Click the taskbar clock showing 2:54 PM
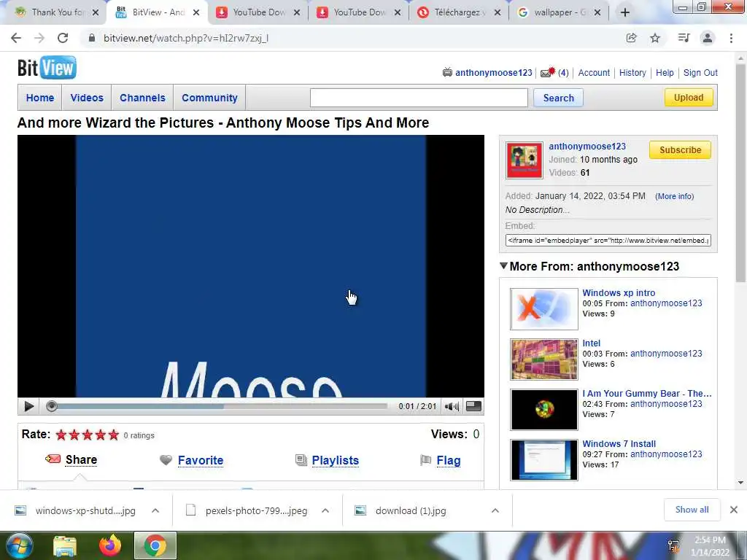 (x=710, y=545)
